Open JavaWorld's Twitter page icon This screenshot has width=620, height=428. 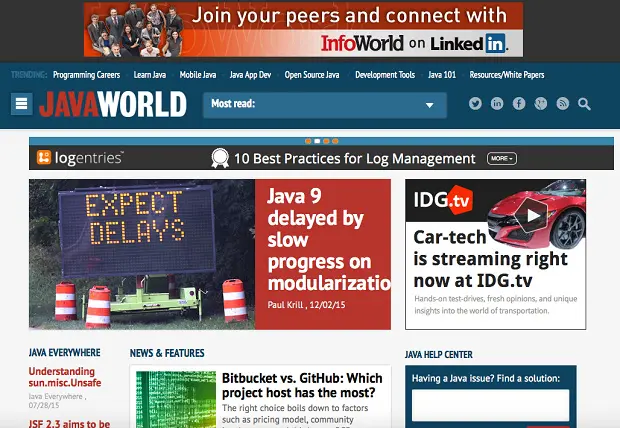coord(475,104)
